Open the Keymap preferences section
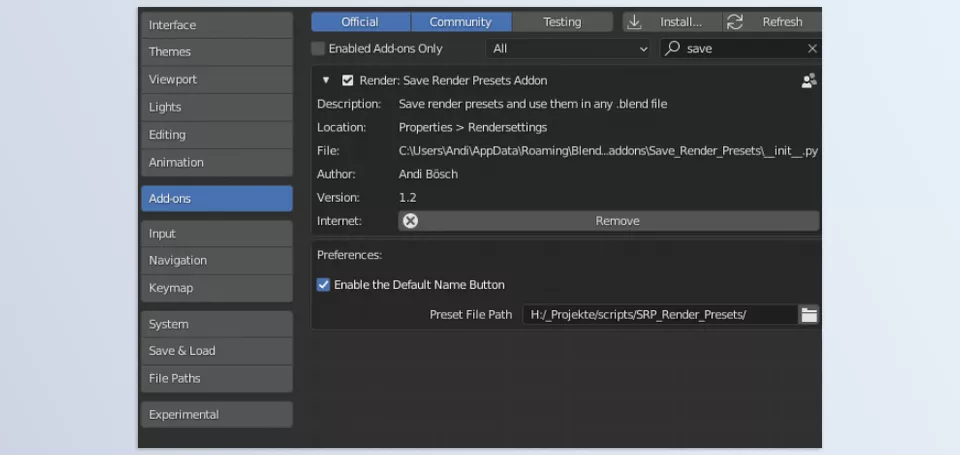960x455 pixels. (x=217, y=288)
